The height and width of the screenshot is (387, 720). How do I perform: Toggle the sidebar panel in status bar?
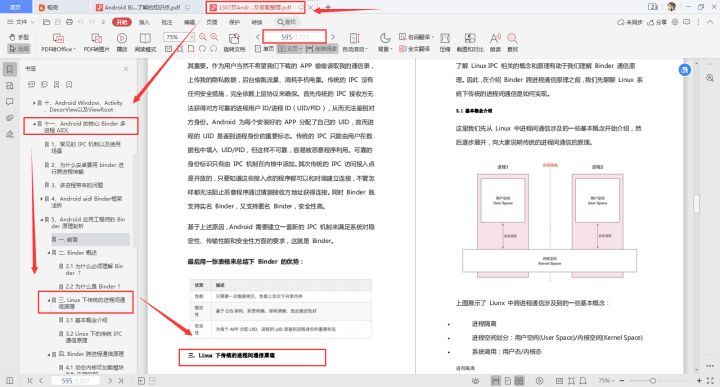[9, 381]
